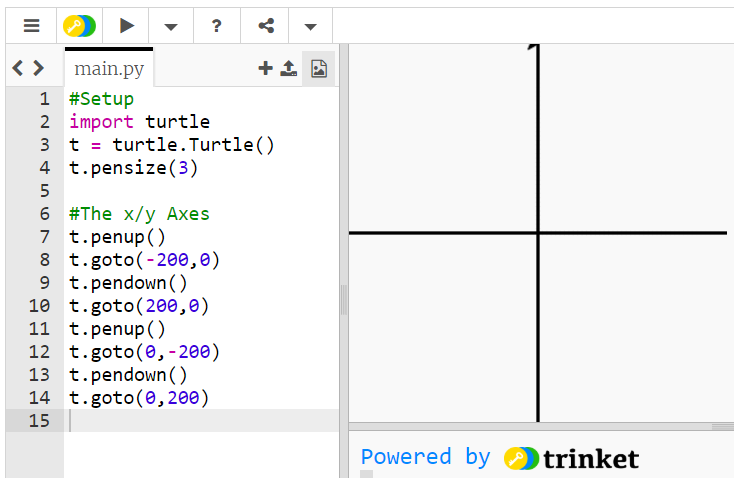Click line number 5 in the gutter
Viewport: 734px width, 478px height.
pyautogui.click(x=44, y=191)
